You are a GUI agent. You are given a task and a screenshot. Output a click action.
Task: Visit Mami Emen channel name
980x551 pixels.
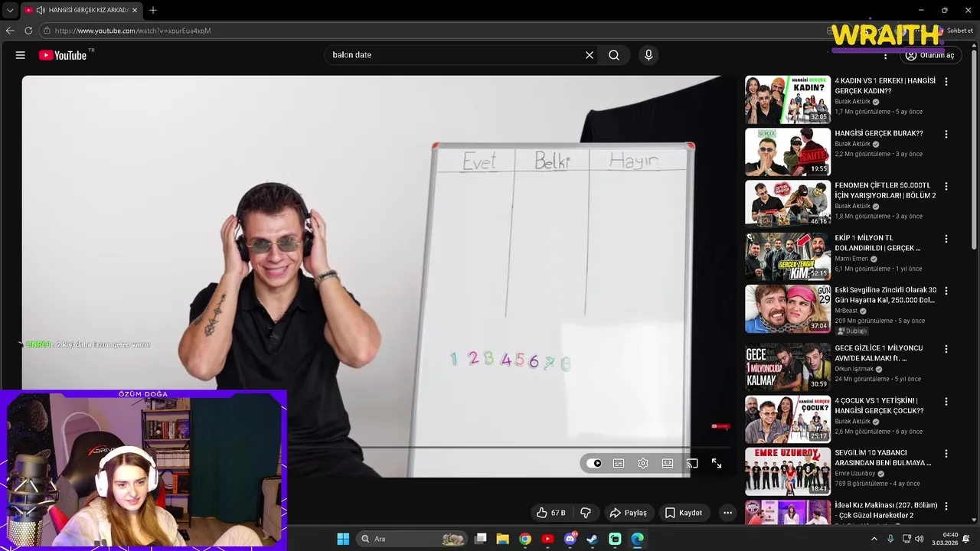[x=851, y=259]
